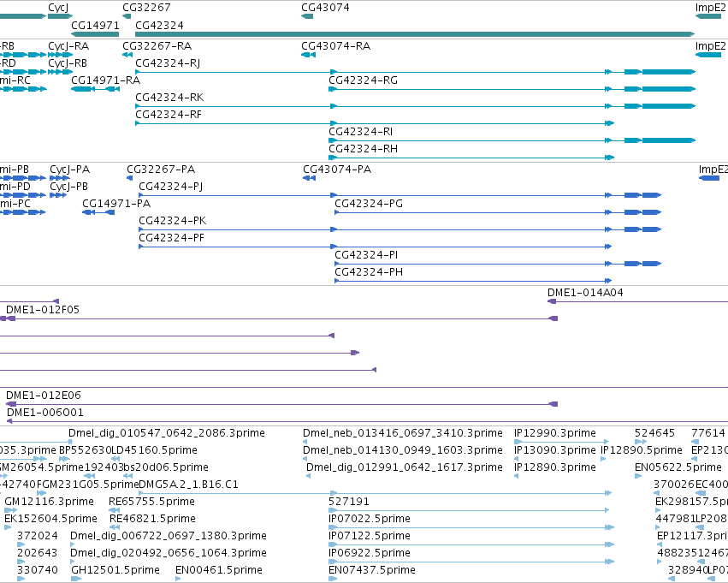Click the CG32267 gene label
The height and width of the screenshot is (583, 728).
pos(146,8)
